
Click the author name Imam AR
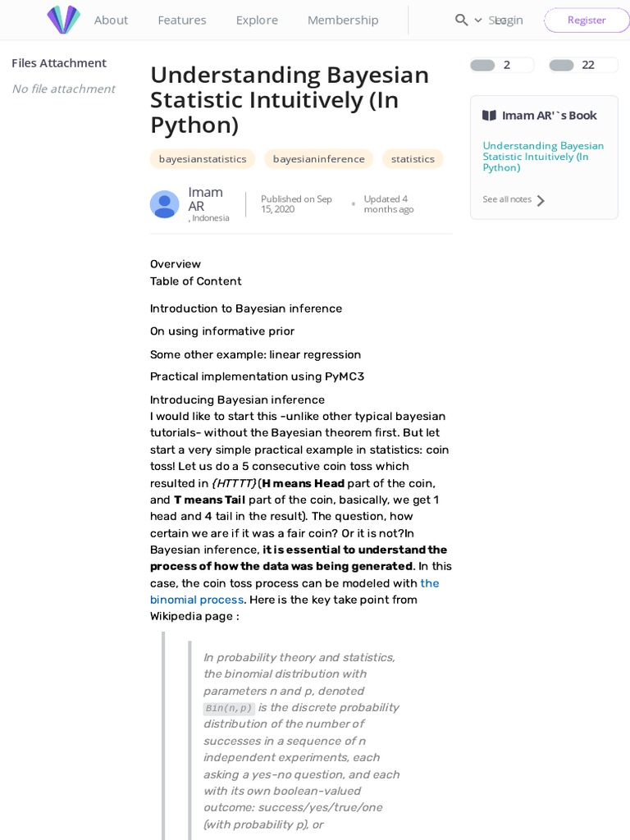click(205, 199)
